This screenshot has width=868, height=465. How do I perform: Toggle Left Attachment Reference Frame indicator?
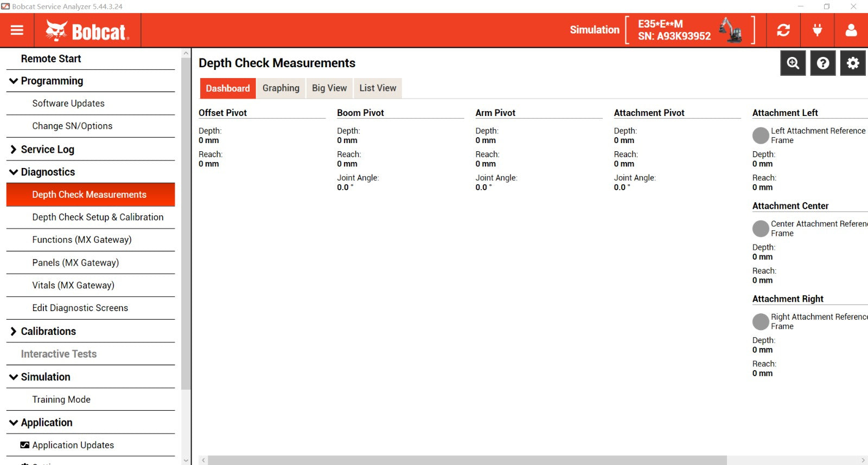(x=761, y=135)
